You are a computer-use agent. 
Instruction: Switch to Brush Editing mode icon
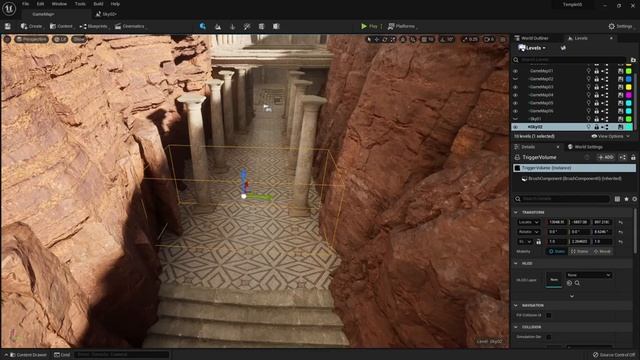[276, 27]
